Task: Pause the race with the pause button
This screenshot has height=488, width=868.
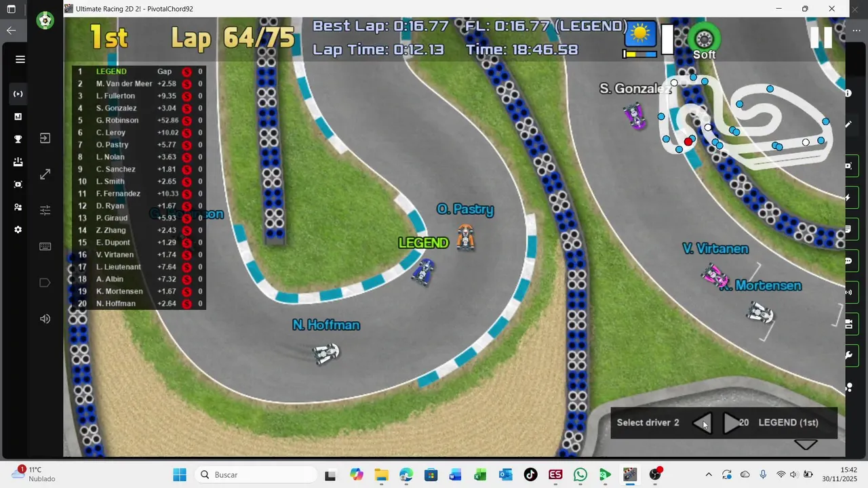Action: [821, 37]
